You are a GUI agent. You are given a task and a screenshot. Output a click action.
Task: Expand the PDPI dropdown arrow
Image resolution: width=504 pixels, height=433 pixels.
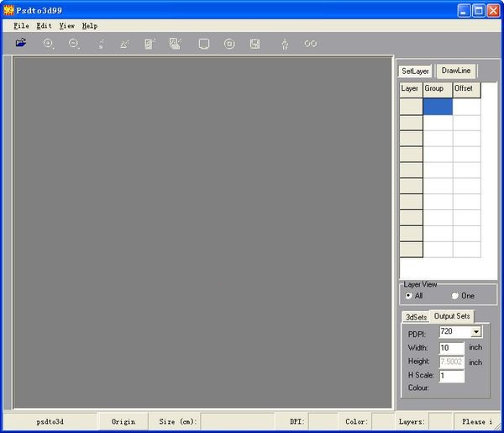[476, 331]
